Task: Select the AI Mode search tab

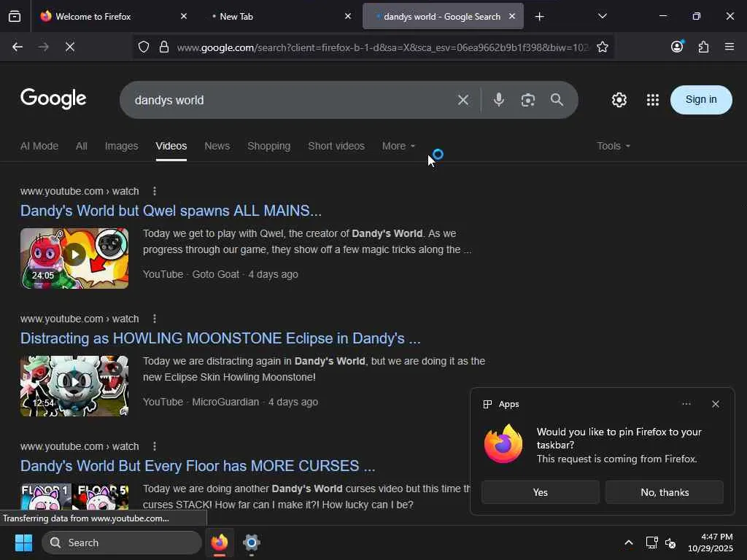Action: (x=39, y=146)
